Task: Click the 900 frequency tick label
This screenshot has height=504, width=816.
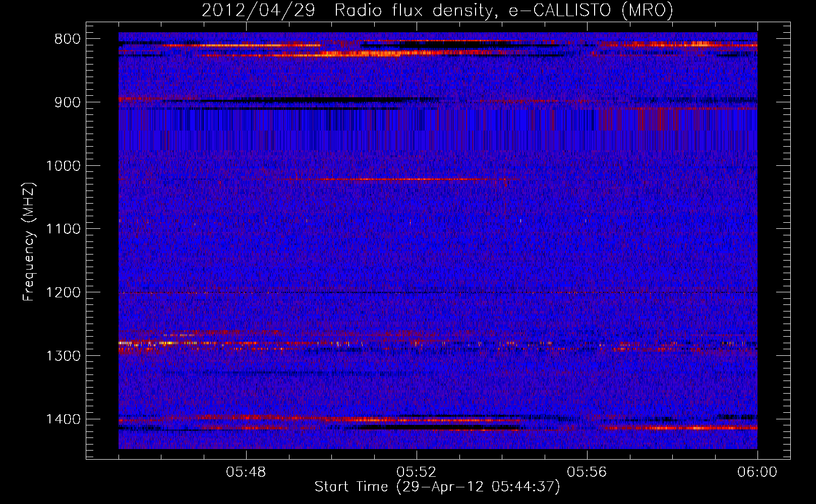Action: 68,103
